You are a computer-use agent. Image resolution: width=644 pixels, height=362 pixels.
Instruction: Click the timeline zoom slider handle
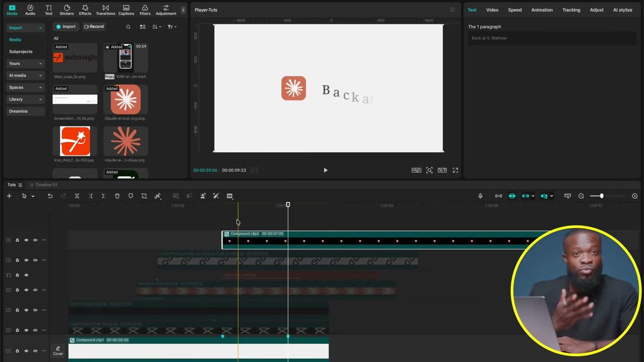click(x=602, y=196)
